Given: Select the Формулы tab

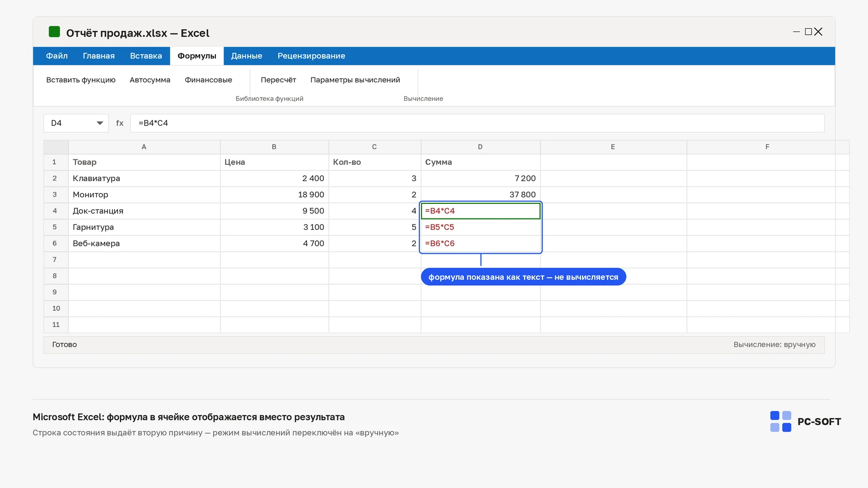Looking at the screenshot, I should (x=197, y=56).
